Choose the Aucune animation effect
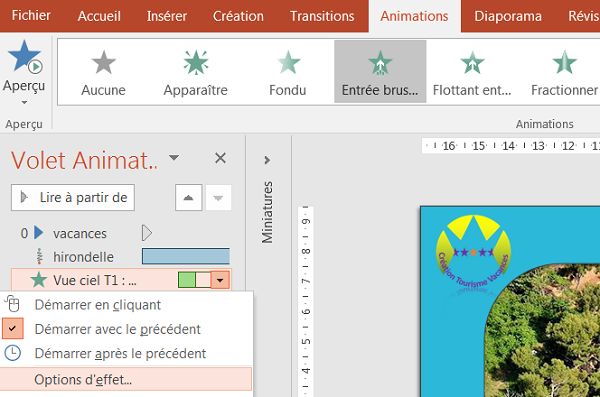This screenshot has height=397, width=600. pyautogui.click(x=103, y=72)
